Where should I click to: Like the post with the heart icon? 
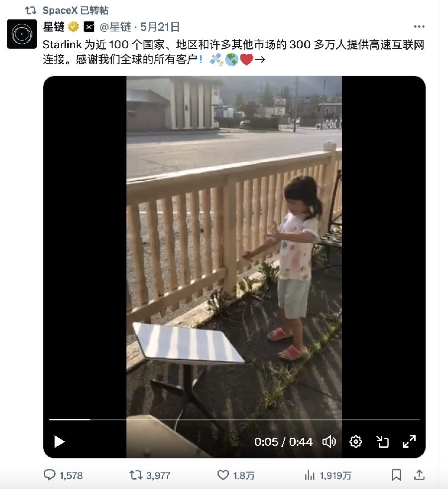point(223,475)
